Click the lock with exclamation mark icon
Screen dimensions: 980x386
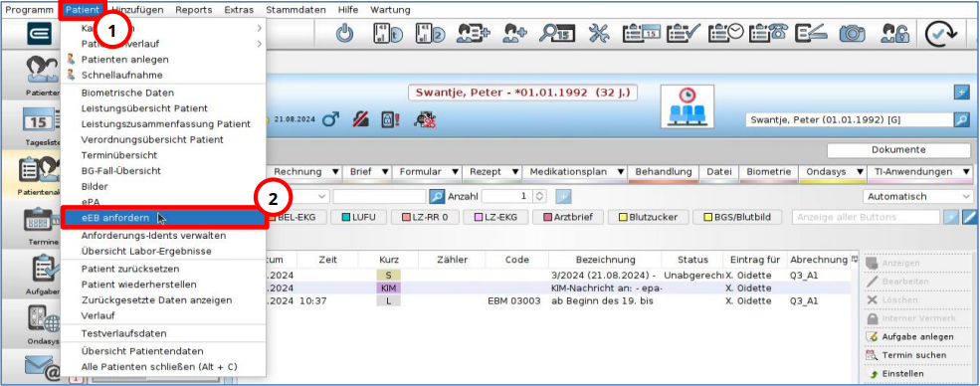pyautogui.click(x=391, y=118)
